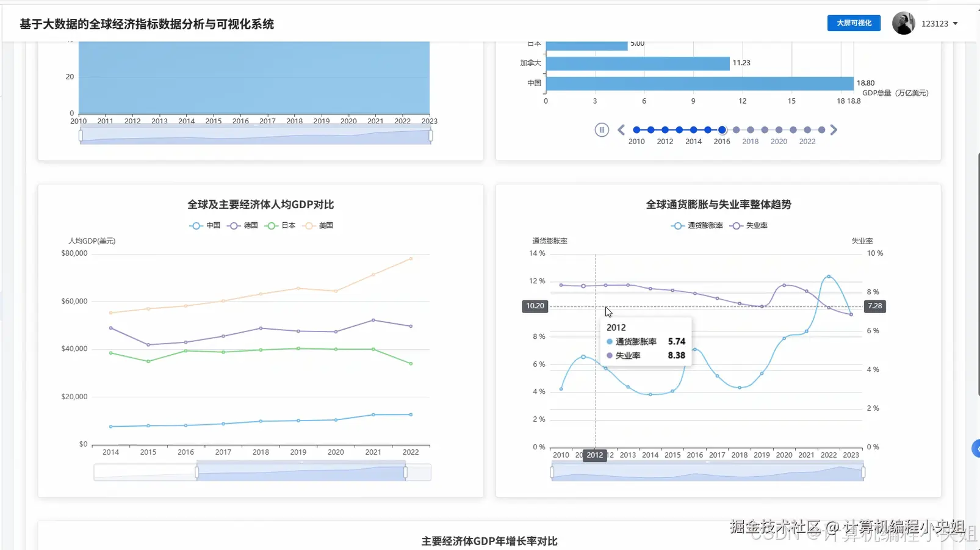This screenshot has width=980, height=550.
Task: Jump to 2022 on the timeline
Action: (x=807, y=130)
